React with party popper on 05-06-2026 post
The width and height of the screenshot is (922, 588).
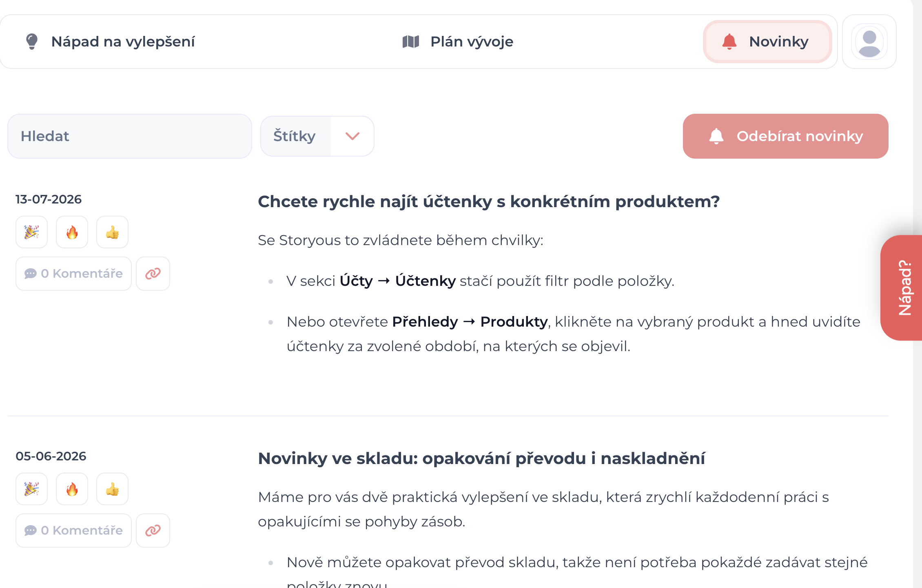click(31, 489)
